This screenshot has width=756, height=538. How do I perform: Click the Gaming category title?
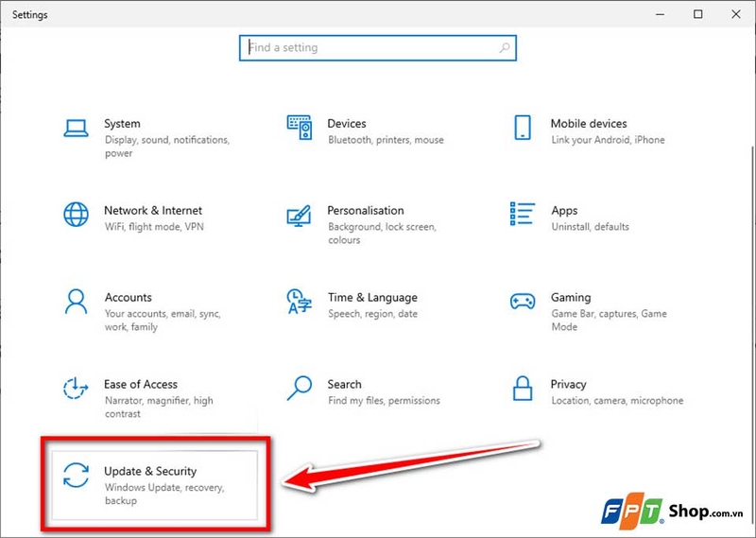[x=571, y=297]
